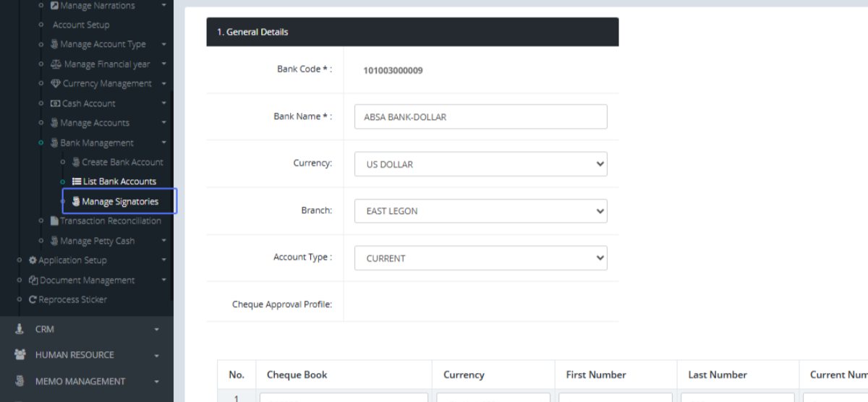Go to Create Bank Account page
The height and width of the screenshot is (402, 868).
tap(122, 162)
